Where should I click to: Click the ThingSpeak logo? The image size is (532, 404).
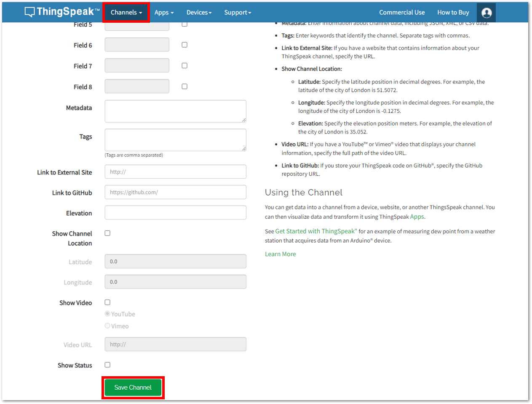[62, 12]
